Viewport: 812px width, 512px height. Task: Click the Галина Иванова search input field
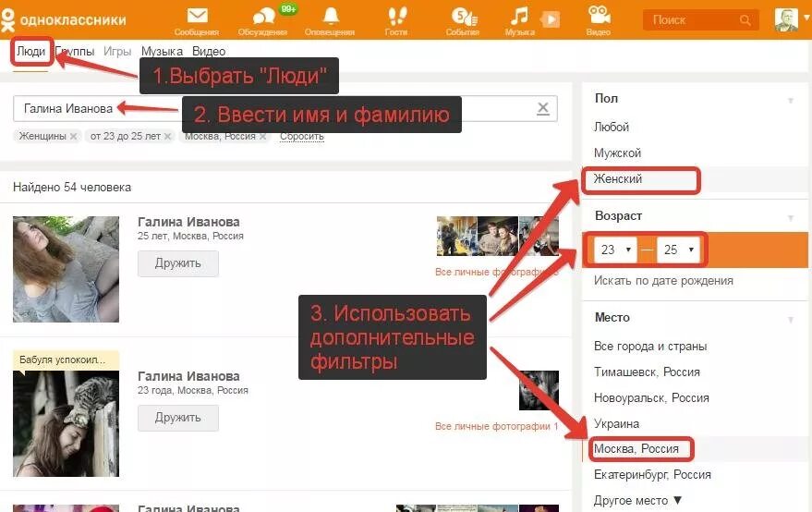(285, 108)
